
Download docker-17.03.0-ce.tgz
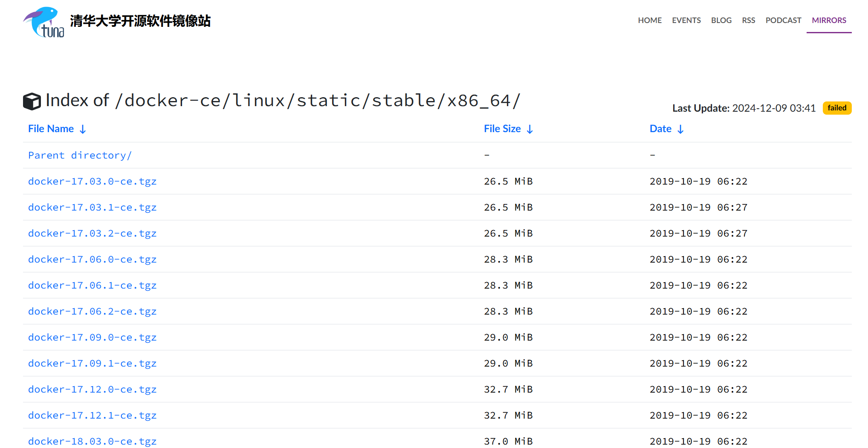click(92, 182)
